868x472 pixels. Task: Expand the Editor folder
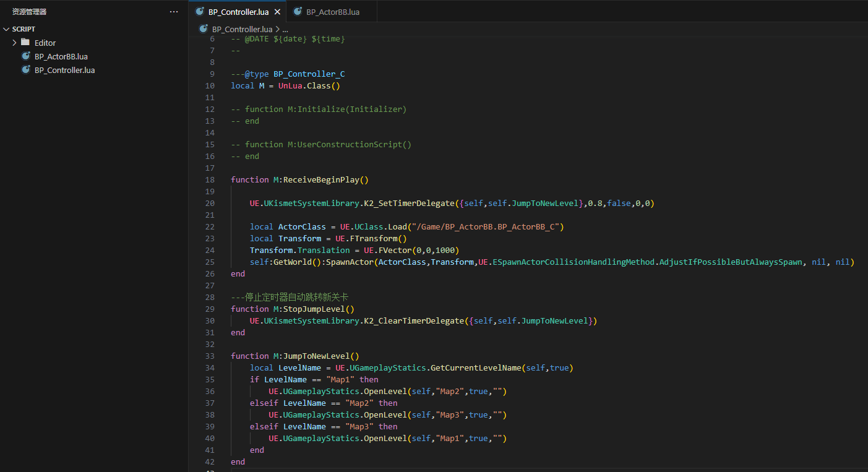tap(14, 42)
